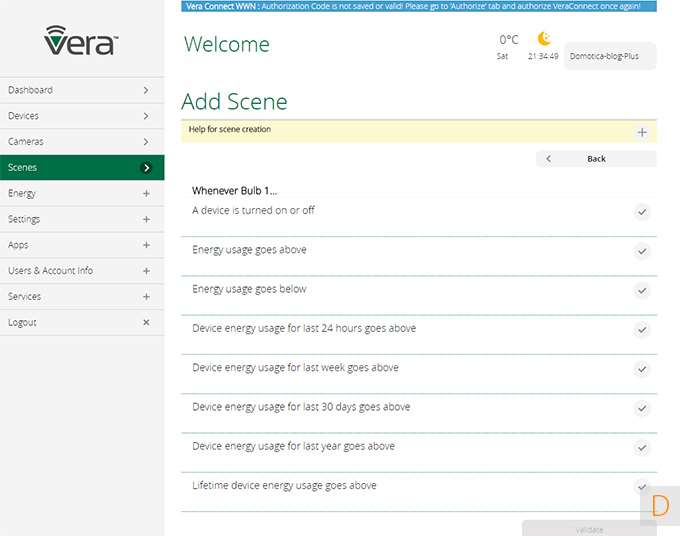Click the Validate button
This screenshot has height=536, width=690.
[588, 529]
